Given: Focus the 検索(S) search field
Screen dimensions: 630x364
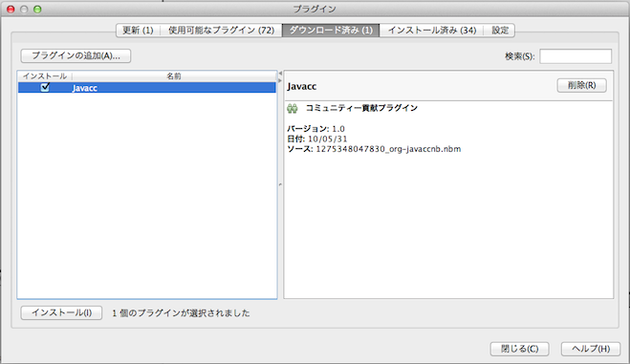Looking at the screenshot, I should [576, 56].
